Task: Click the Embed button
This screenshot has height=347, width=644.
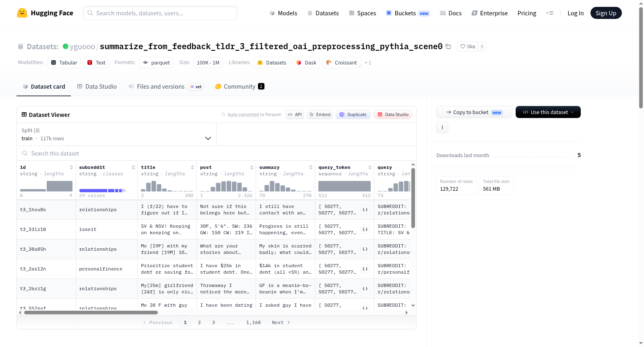Action: tap(320, 114)
